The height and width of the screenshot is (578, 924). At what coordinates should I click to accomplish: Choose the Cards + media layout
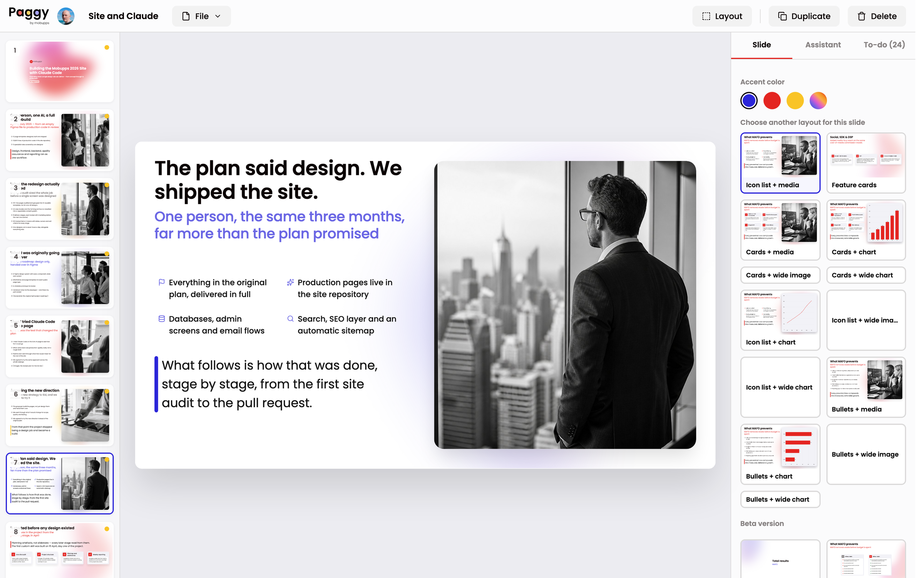pos(780,230)
